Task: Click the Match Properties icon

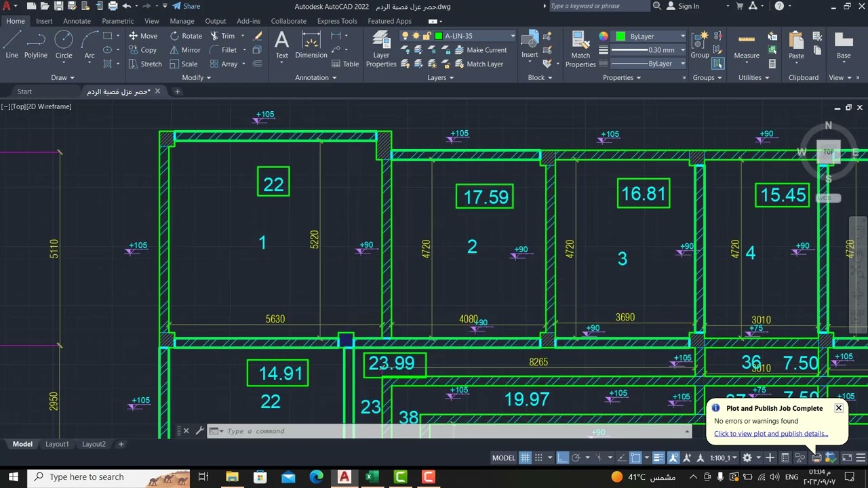Action: point(580,49)
